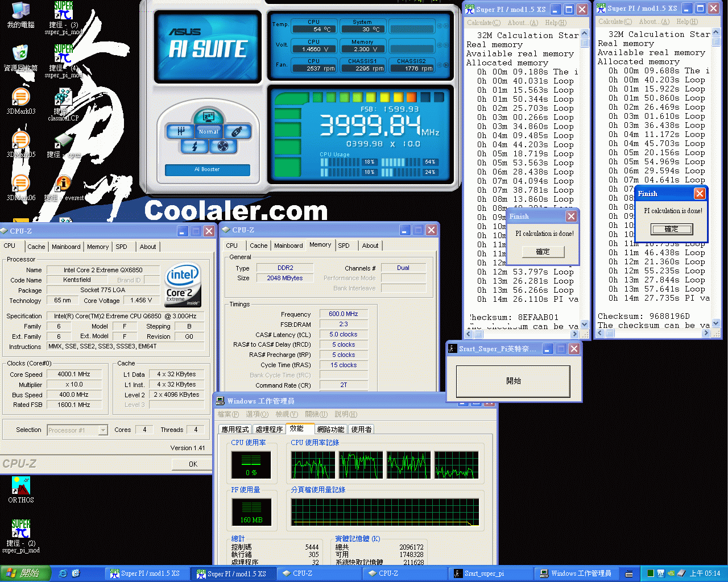Open Mainboard tab in right CPU-Z window
Viewport: 728px width, 582px height.
pos(288,246)
